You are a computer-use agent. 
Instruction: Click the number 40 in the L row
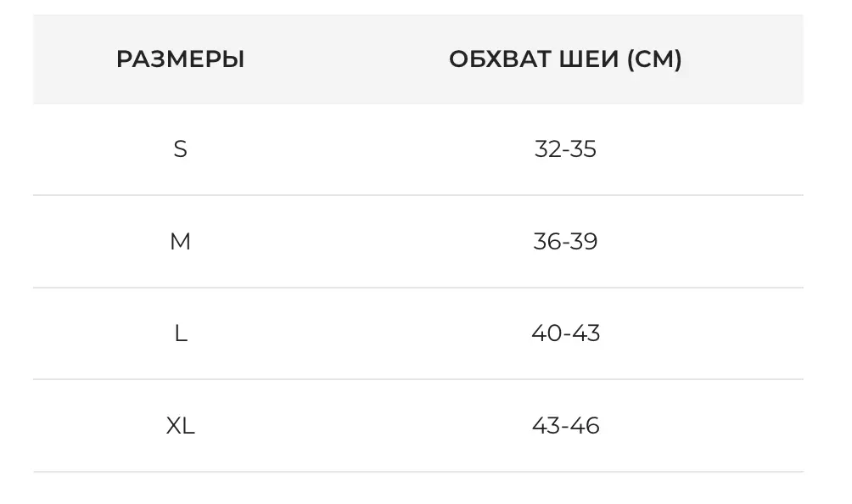(546, 333)
